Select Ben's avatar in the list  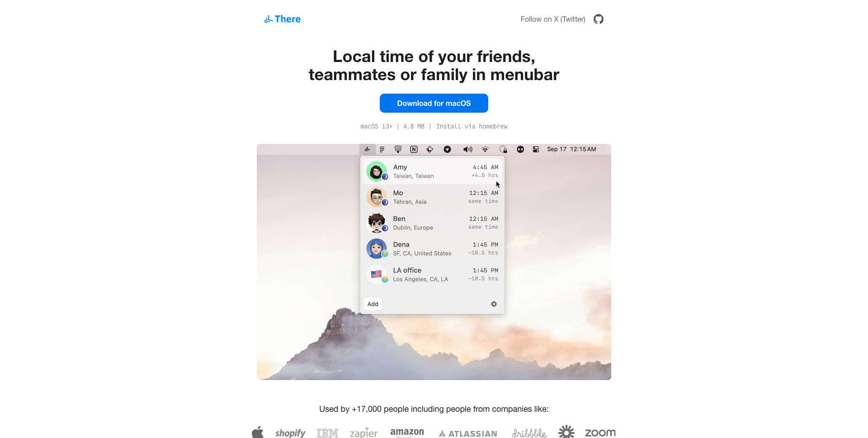(x=377, y=223)
